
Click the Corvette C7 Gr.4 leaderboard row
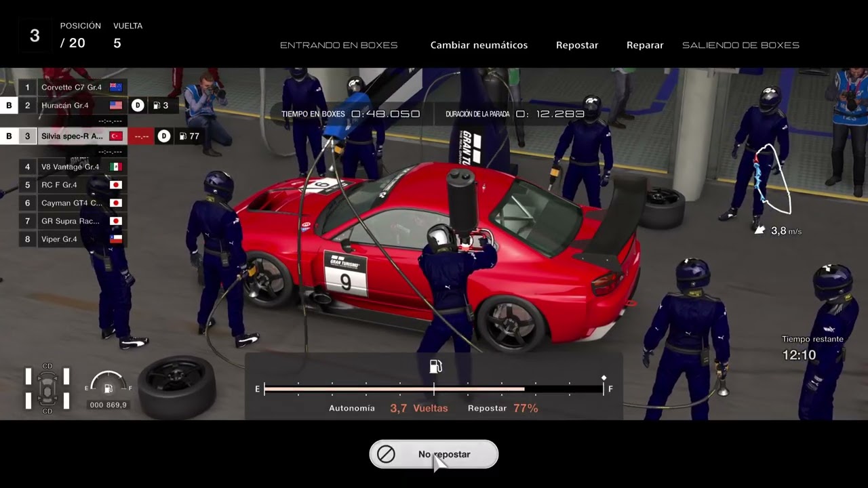(73, 87)
